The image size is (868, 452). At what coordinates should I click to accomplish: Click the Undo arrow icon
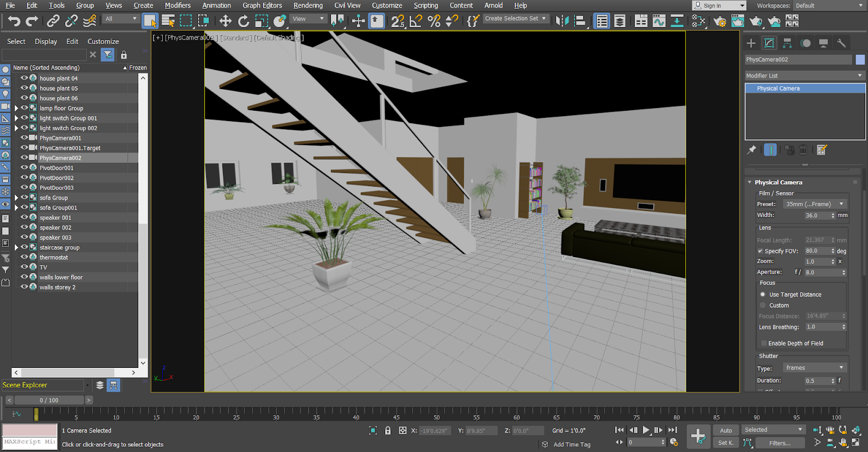pyautogui.click(x=14, y=21)
